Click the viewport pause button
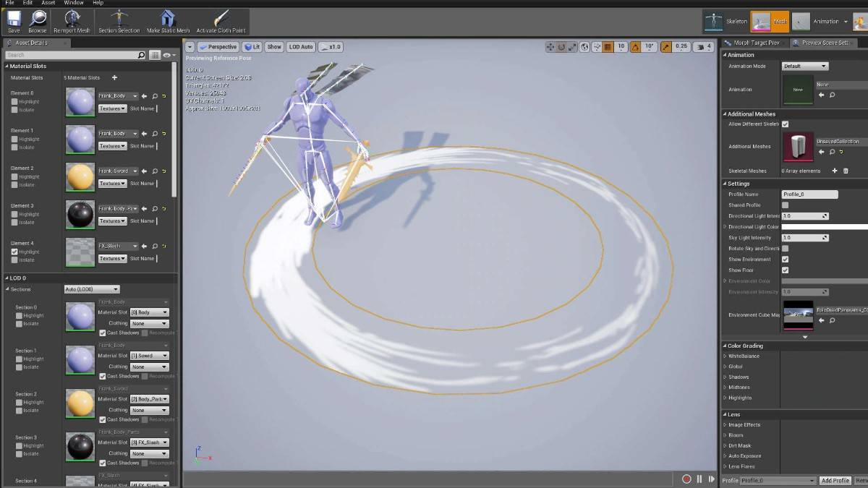 (x=699, y=479)
